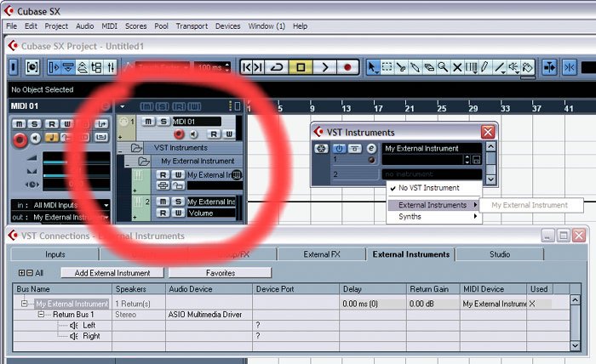Viewport: 596px width, 364px height.
Task: Choose My External Instrument from submenu
Action: (x=530, y=205)
